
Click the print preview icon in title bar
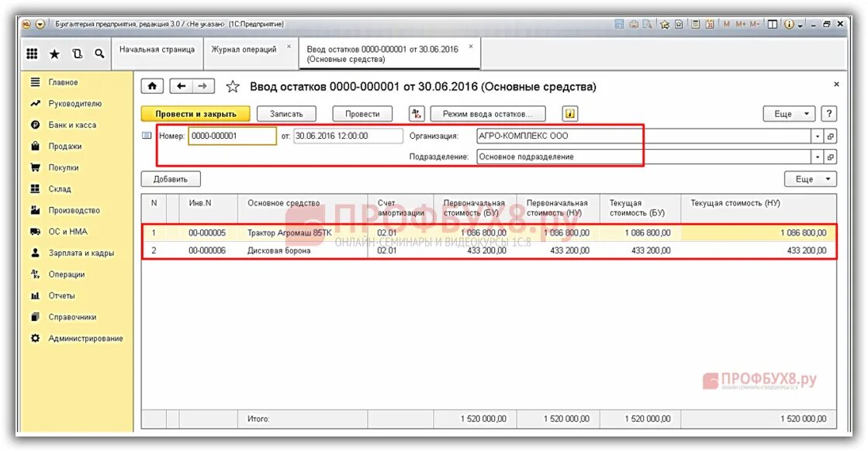[647, 24]
